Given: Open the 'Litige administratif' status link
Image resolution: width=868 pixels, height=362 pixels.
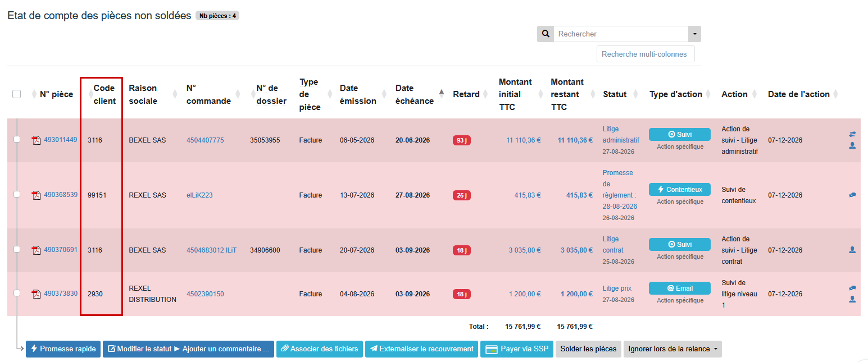Looking at the screenshot, I should click(x=621, y=135).
